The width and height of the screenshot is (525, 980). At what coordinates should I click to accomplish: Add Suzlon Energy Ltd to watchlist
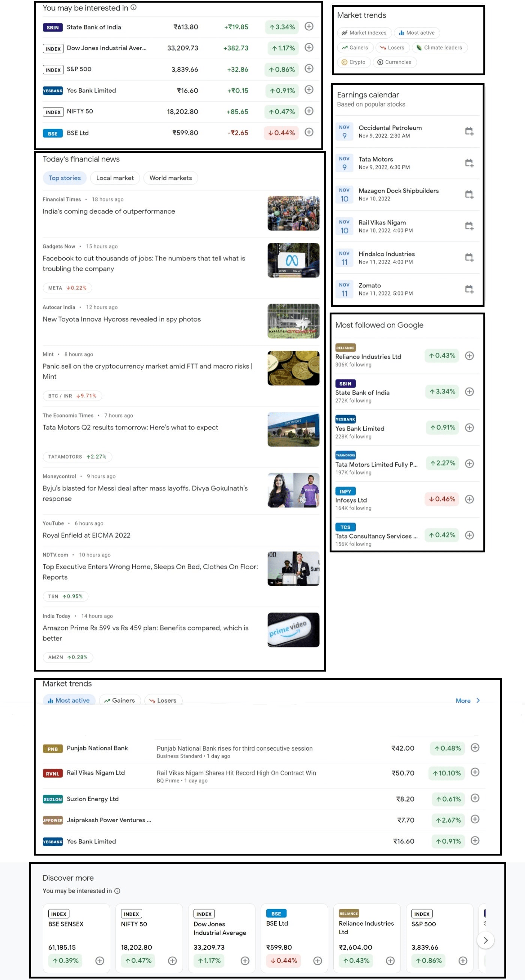(475, 798)
